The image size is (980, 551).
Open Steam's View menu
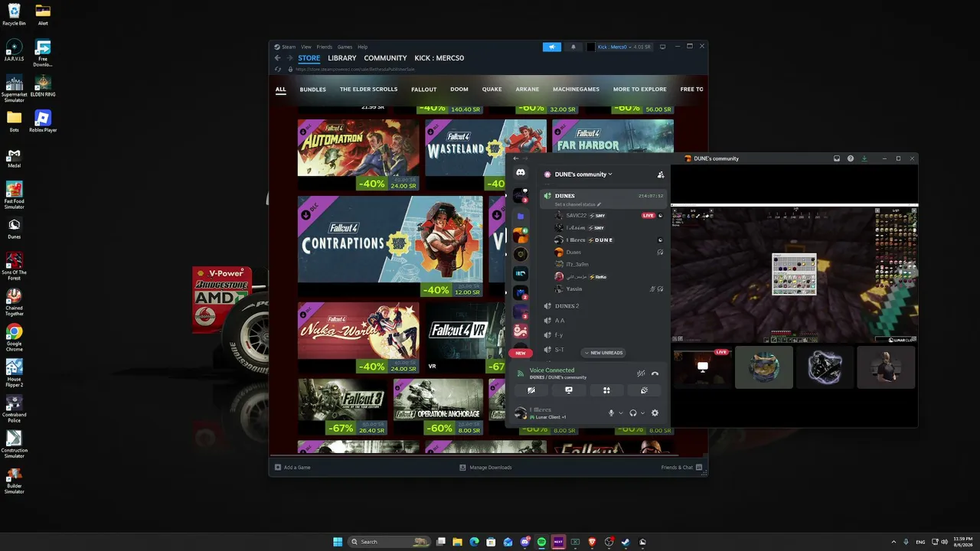(306, 47)
